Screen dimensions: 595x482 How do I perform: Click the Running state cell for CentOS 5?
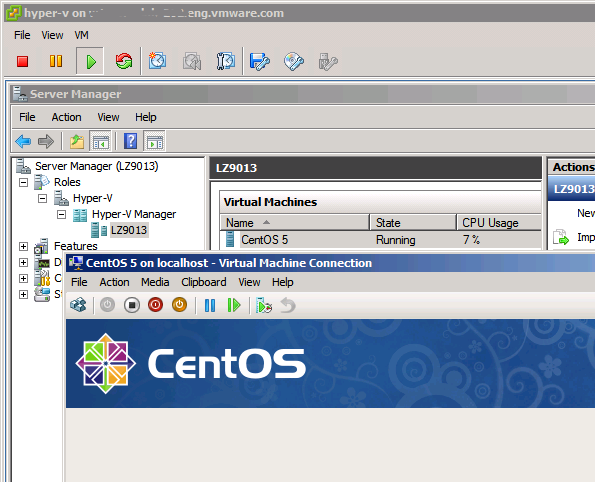pos(396,240)
